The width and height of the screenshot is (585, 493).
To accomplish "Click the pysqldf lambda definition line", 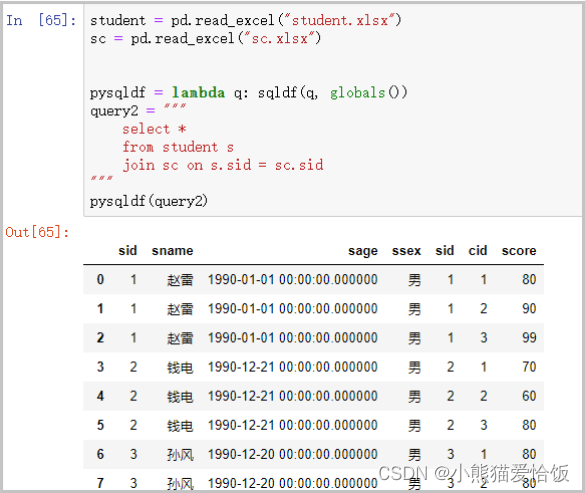I will [248, 93].
